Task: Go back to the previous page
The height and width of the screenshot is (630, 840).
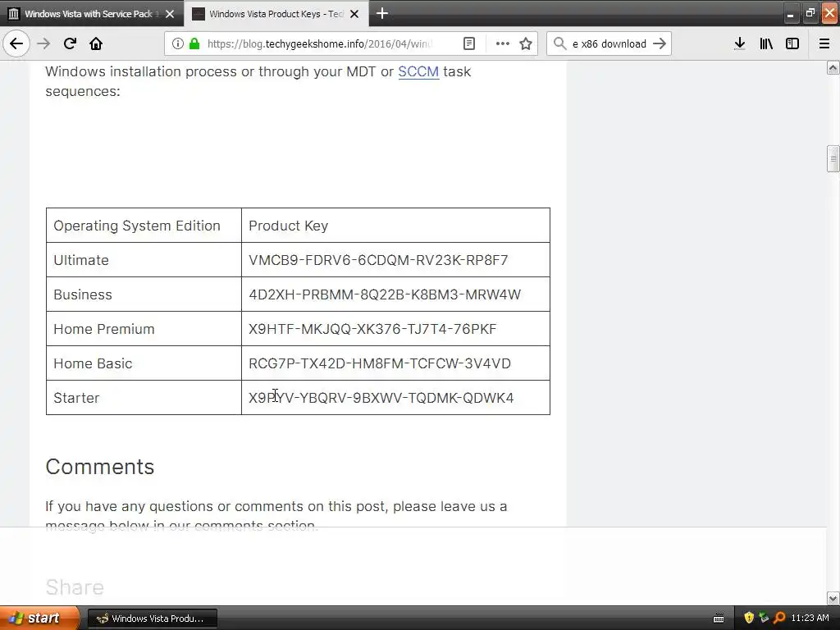Action: (16, 43)
